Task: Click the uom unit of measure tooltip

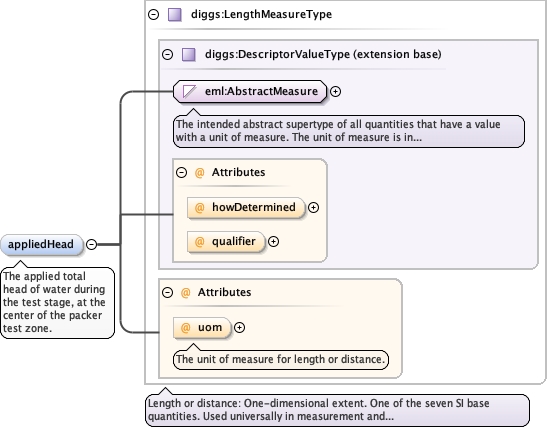Action: (281, 359)
